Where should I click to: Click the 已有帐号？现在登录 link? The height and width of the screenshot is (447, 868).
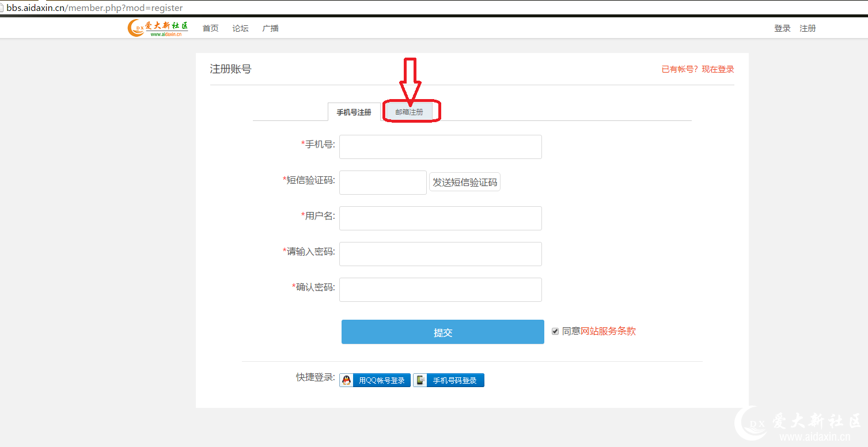698,69
